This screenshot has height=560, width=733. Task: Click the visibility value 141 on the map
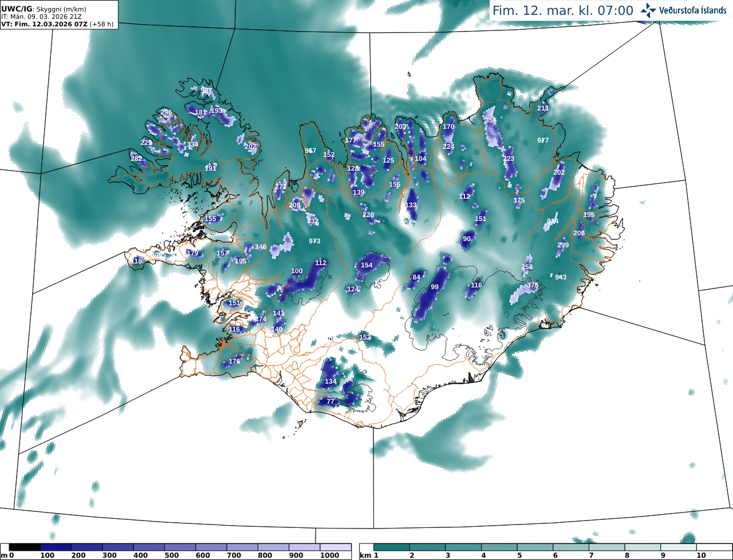[x=278, y=313]
